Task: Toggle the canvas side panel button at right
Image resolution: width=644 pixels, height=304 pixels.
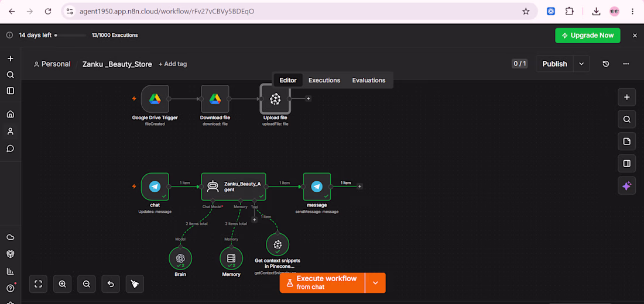Action: click(627, 164)
